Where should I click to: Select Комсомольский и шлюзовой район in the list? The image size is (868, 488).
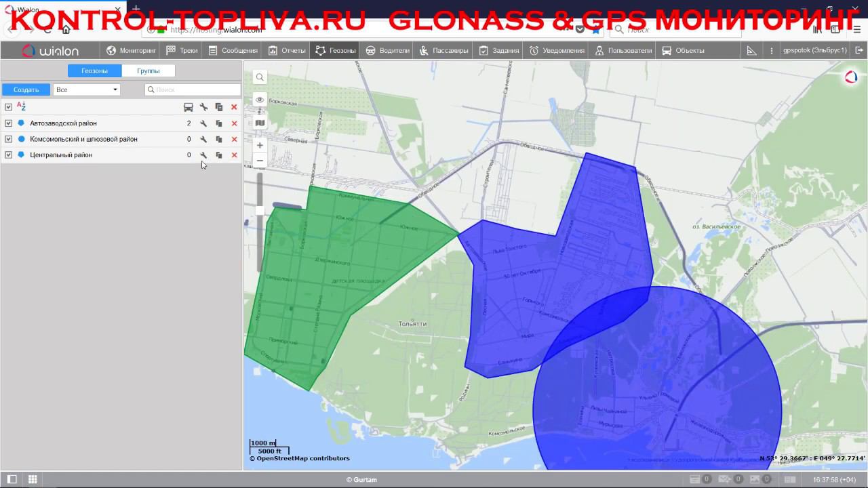[83, 139]
